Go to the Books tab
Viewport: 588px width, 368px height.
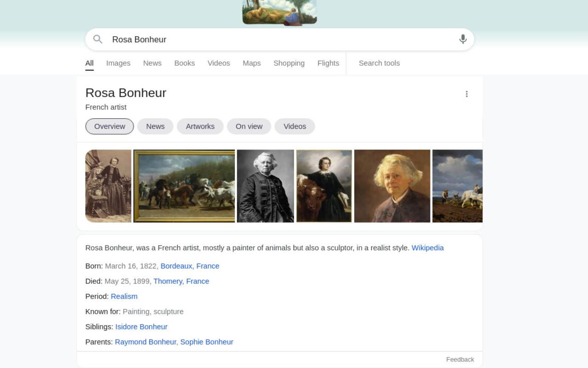[x=184, y=63]
